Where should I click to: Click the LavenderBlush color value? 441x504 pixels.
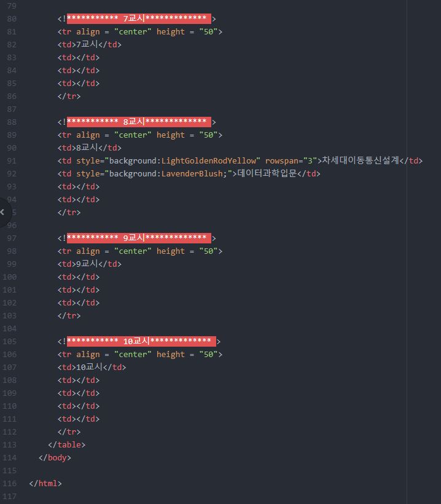(192, 173)
